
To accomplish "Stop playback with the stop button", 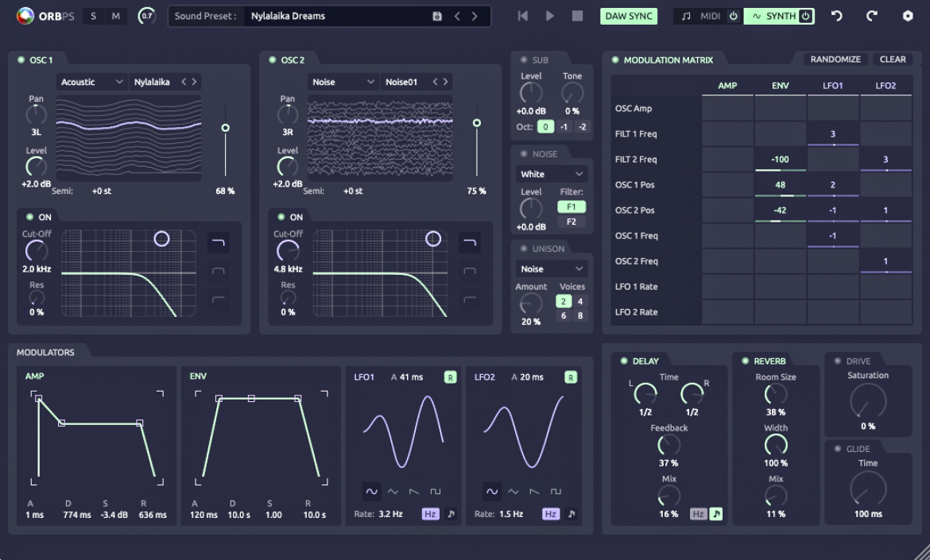I will coord(577,16).
